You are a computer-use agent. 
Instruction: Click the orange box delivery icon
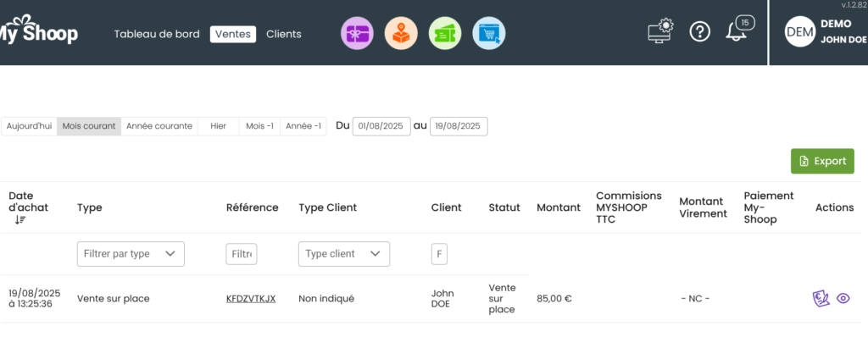[x=401, y=34]
